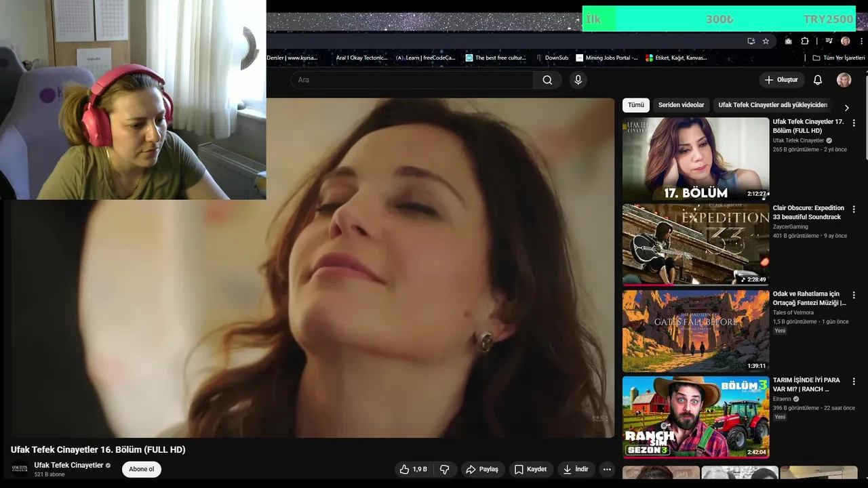Viewport: 868px width, 488px height.
Task: Open the Mining Jobs Portal bookmark
Action: [607, 58]
